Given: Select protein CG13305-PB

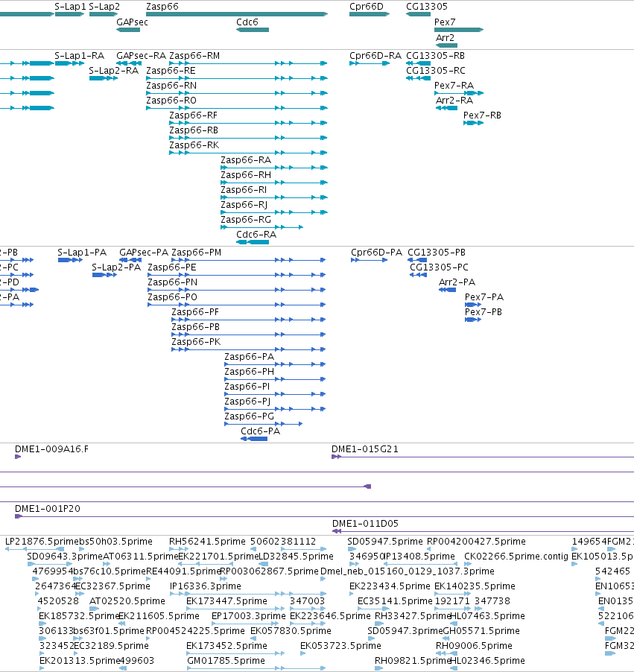Looking at the screenshot, I should [x=437, y=253].
